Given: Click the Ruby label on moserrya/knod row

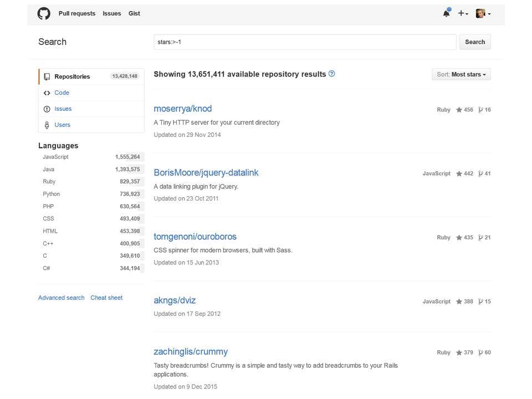Looking at the screenshot, I should [x=443, y=110].
